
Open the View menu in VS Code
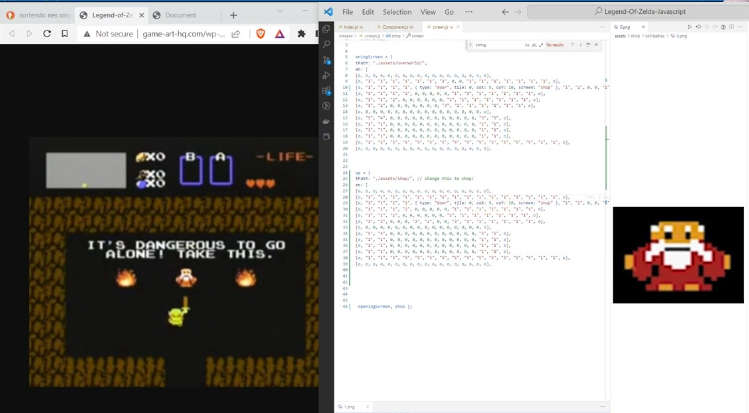tap(428, 12)
